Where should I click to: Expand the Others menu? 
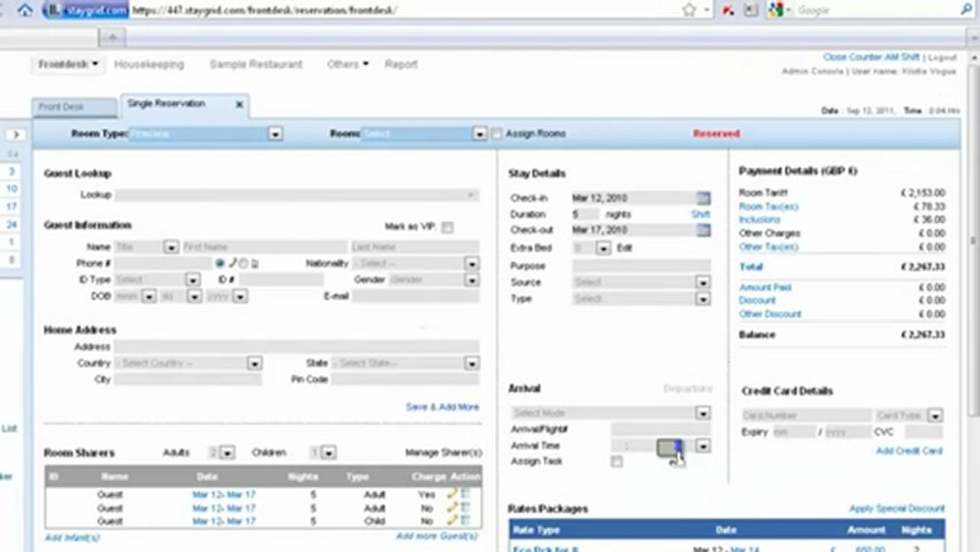(x=347, y=64)
